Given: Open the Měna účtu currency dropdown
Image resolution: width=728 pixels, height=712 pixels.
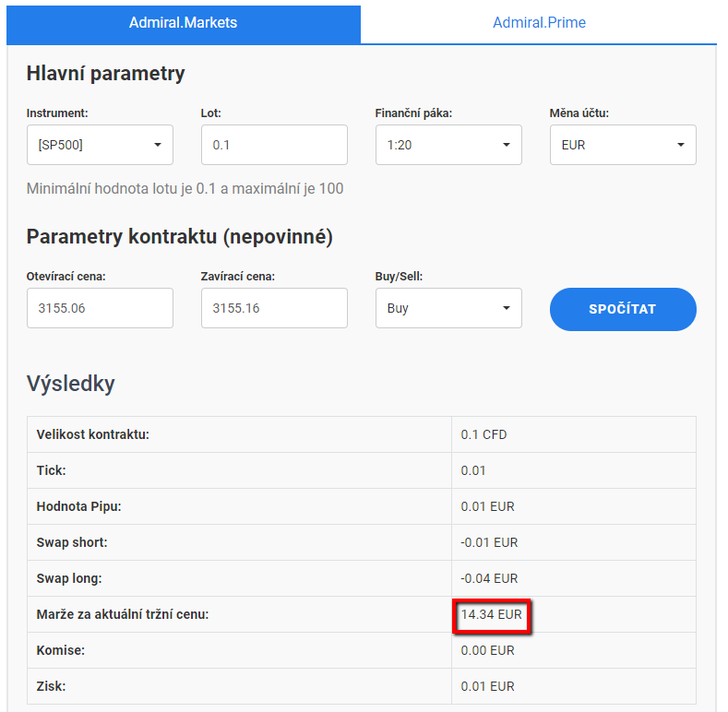Looking at the screenshot, I should 622,145.
